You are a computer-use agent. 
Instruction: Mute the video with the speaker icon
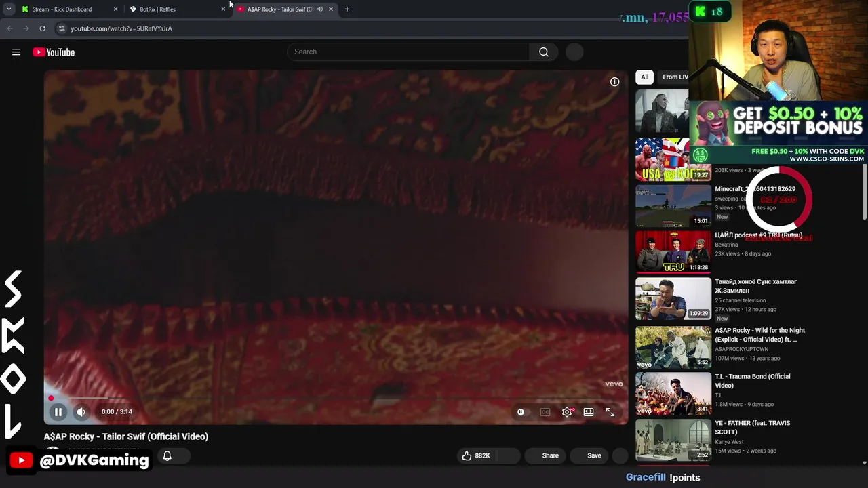pos(81,411)
